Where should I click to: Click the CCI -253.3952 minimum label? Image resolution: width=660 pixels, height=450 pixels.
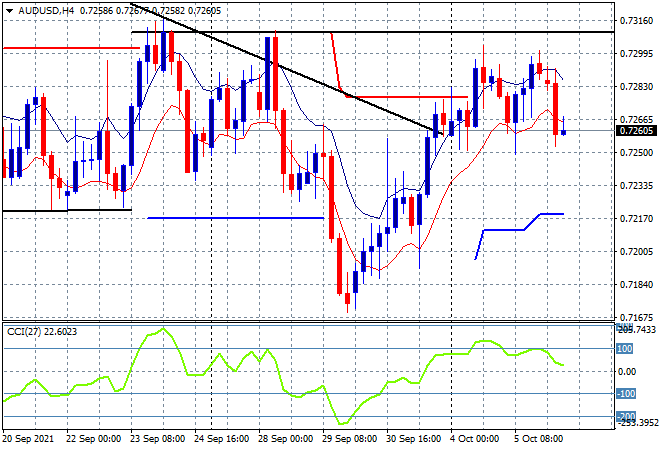[637, 423]
